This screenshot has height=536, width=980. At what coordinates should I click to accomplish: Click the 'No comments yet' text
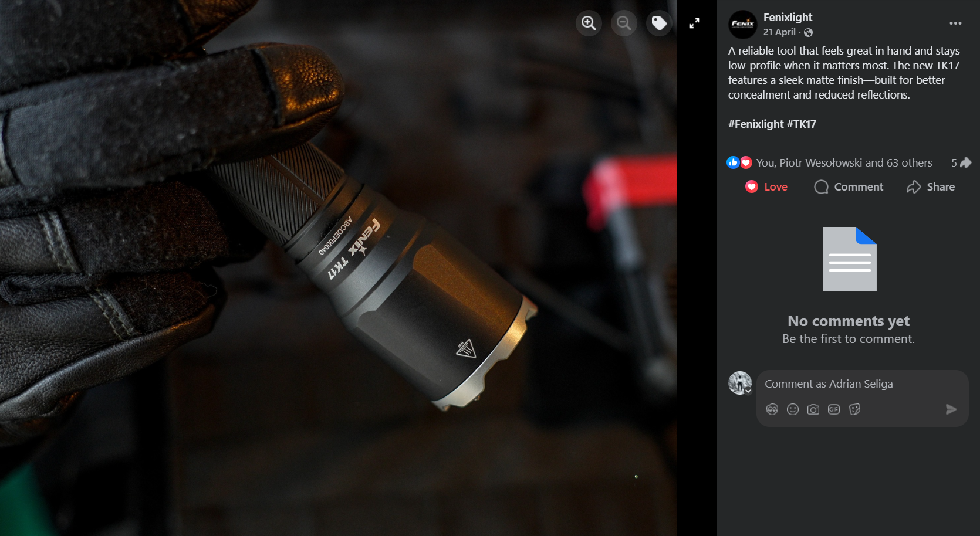[x=849, y=321]
